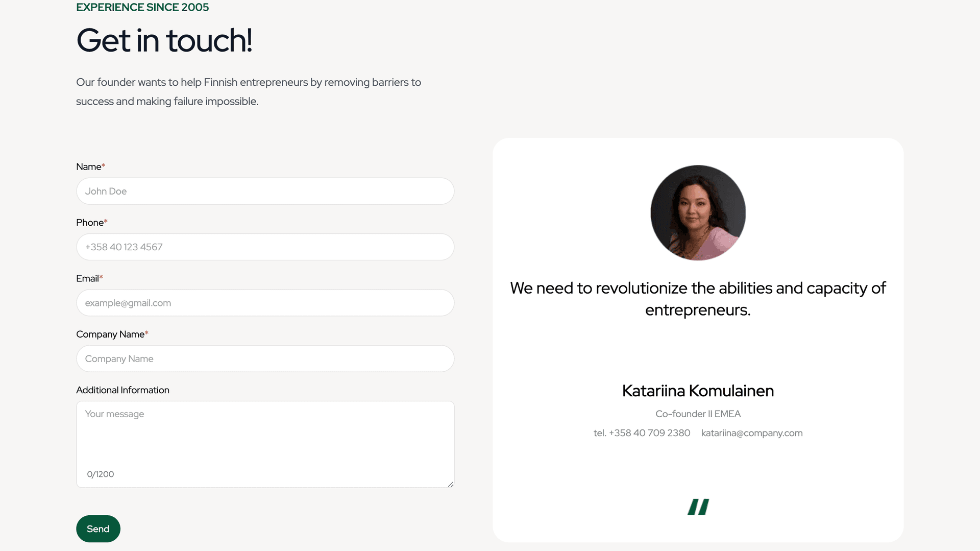Click the Phone field label
The width and height of the screenshot is (980, 551).
(90, 223)
